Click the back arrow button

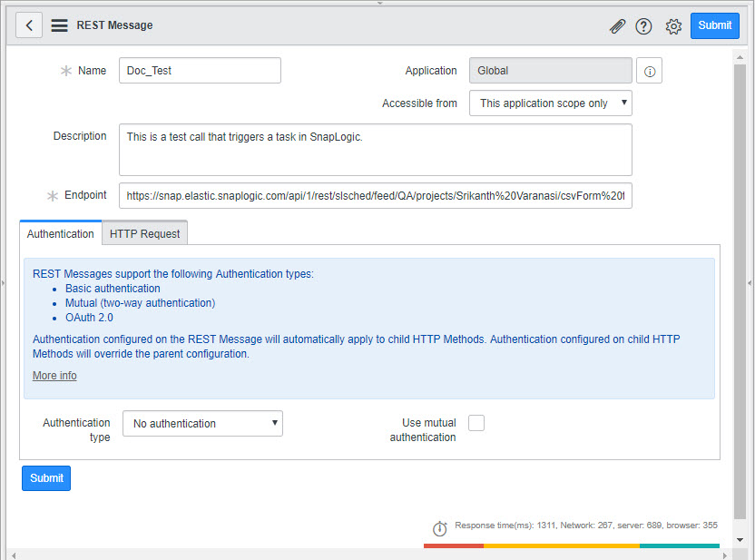tap(29, 25)
